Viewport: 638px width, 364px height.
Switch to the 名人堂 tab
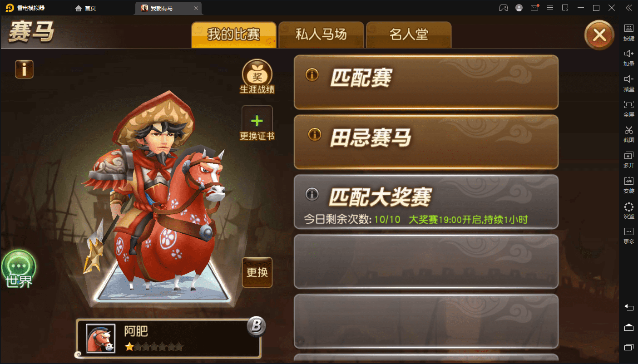click(409, 34)
